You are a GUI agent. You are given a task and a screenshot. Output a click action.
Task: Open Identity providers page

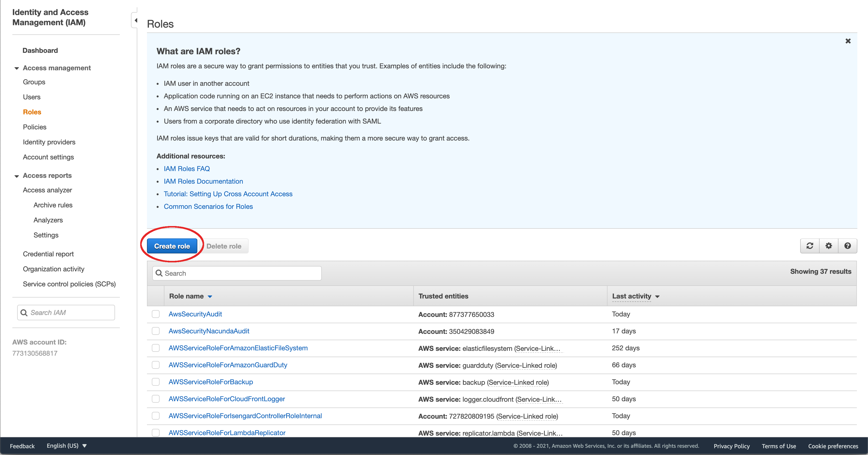(x=49, y=142)
